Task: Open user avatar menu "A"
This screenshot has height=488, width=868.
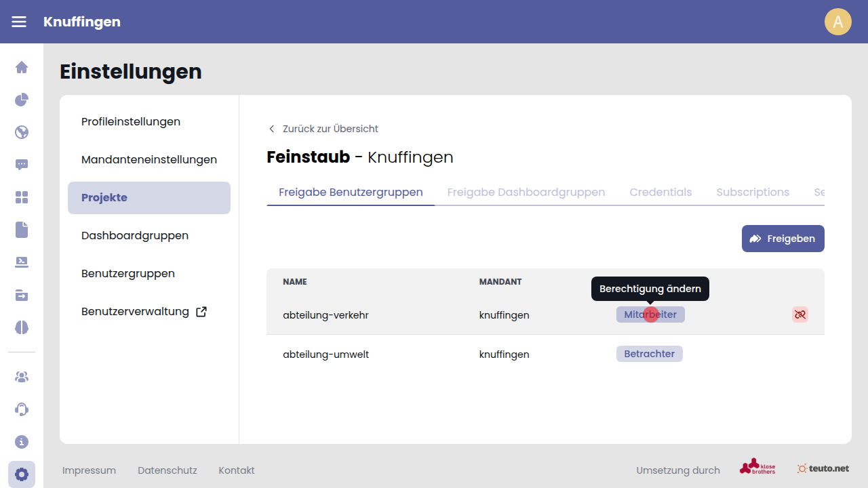Action: click(x=837, y=22)
